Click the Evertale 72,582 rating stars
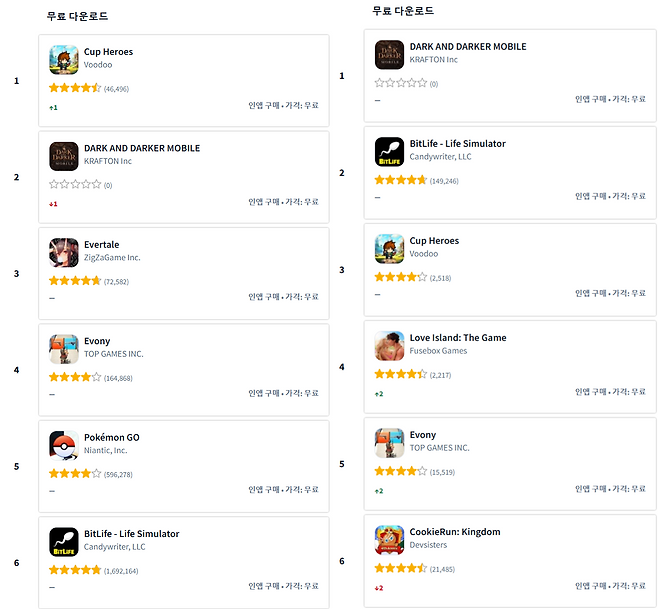This screenshot has width=658, height=609. click(x=75, y=282)
